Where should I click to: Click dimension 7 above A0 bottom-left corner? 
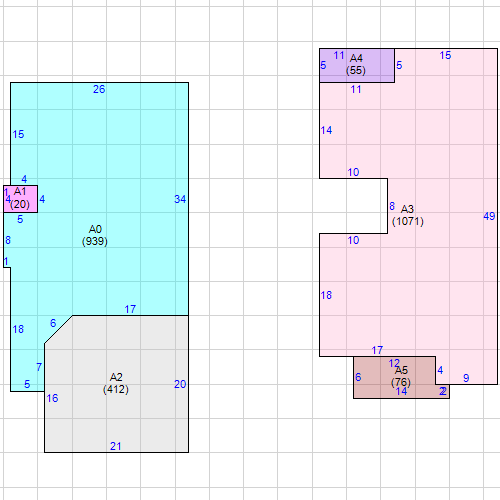pyautogui.click(x=39, y=367)
